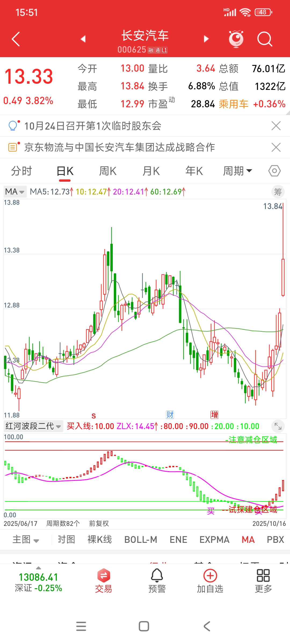The height and width of the screenshot is (644, 290).
Task: Open the 红河波段二代 indicator dropdown
Action: [x=34, y=426]
